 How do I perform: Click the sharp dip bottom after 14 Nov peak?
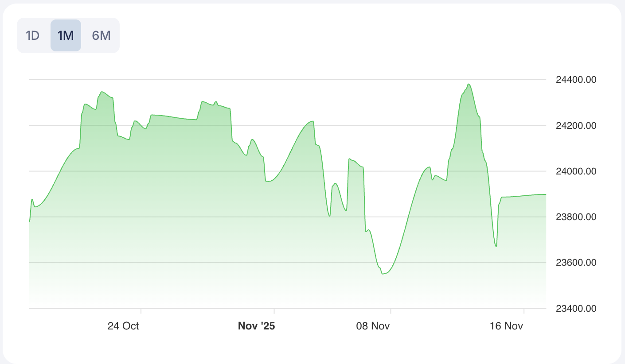pyautogui.click(x=496, y=247)
